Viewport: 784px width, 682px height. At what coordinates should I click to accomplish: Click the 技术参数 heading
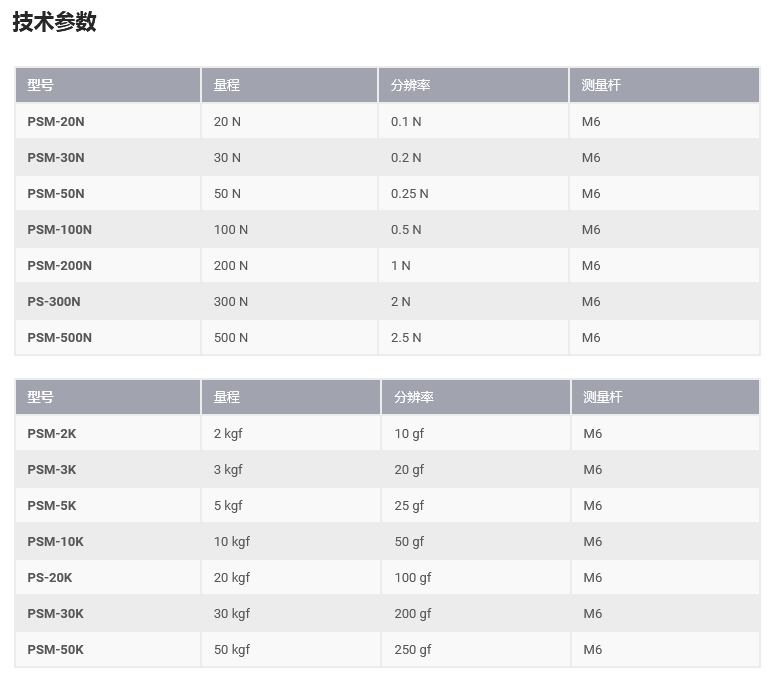point(54,22)
